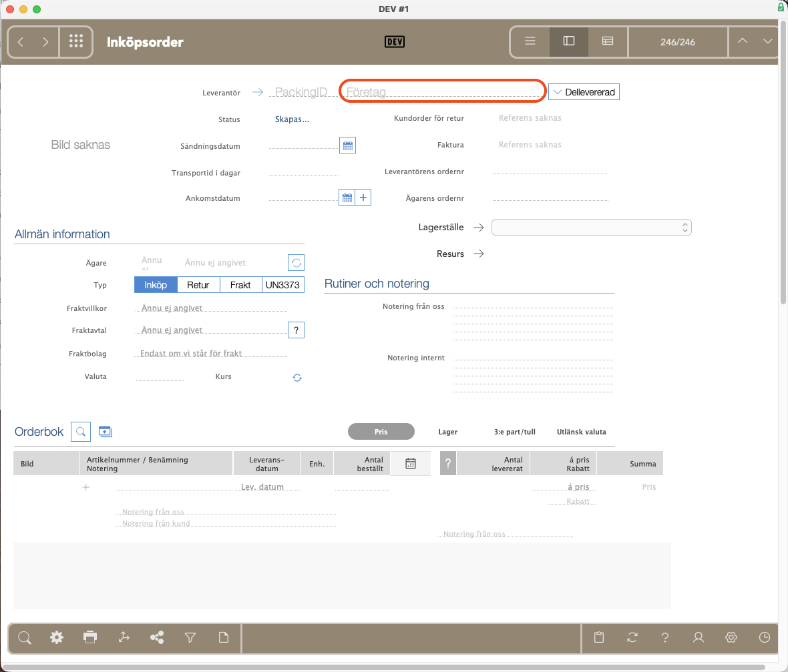
Task: Select Retur order type
Action: 198,285
